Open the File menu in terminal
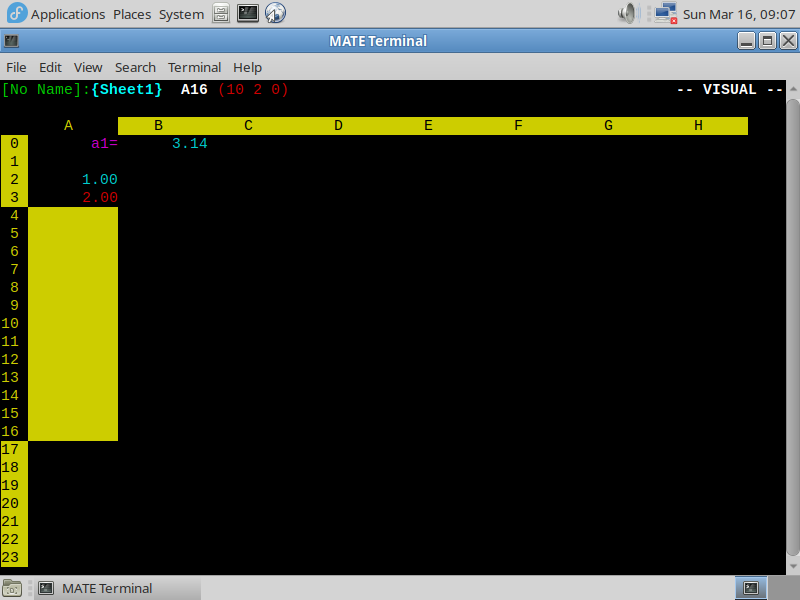This screenshot has width=800, height=600. click(x=16, y=67)
